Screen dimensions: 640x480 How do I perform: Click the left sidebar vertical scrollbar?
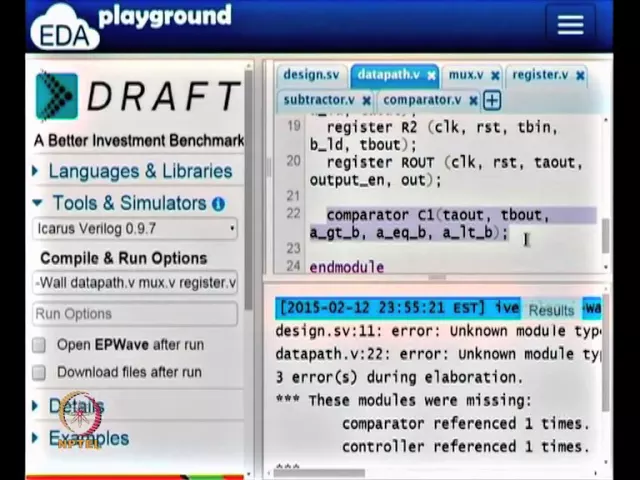(x=248, y=190)
